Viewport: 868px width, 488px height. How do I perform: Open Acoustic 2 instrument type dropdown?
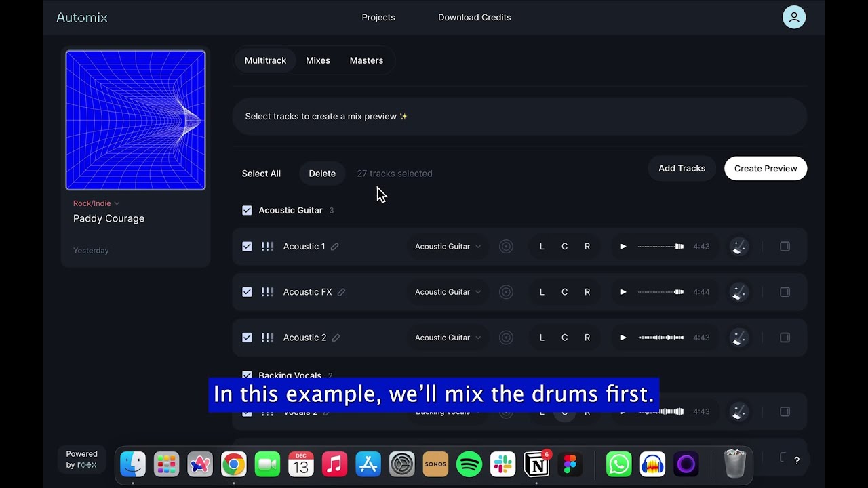pos(448,338)
